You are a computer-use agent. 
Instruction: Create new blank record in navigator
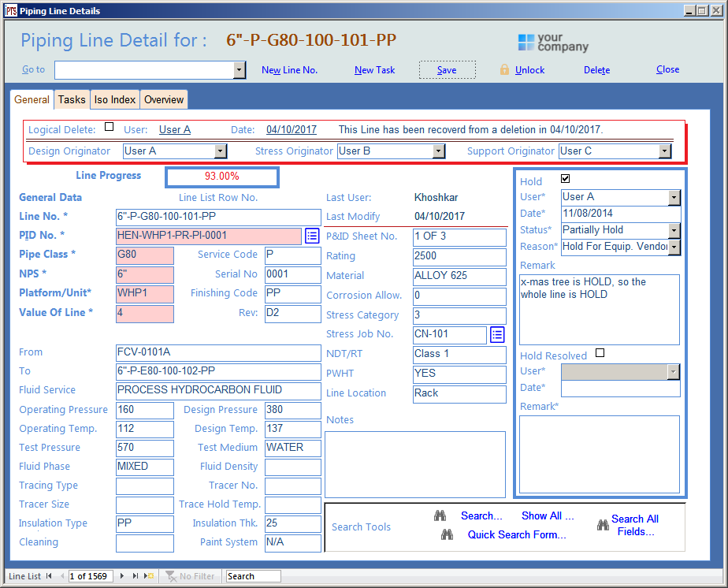[149, 576]
